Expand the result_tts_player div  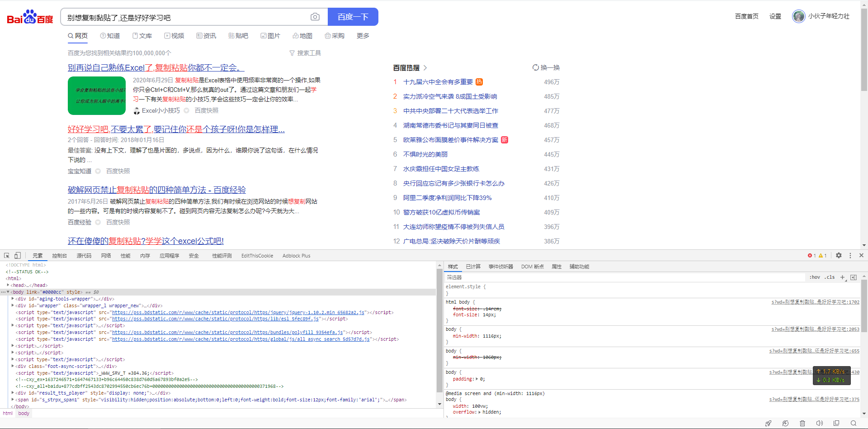point(13,393)
